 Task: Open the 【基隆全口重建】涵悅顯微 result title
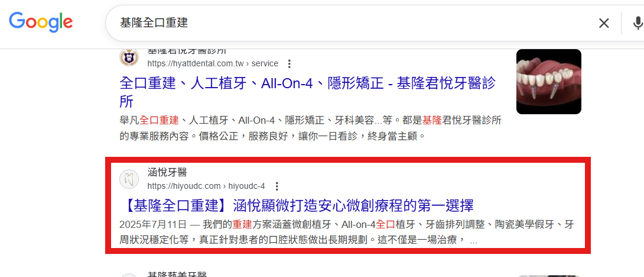click(x=297, y=206)
